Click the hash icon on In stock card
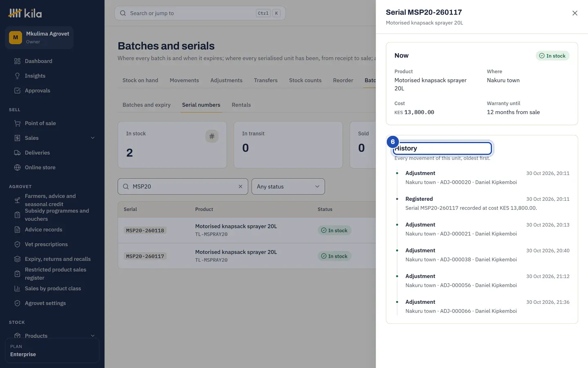This screenshot has width=588, height=368. (x=212, y=137)
